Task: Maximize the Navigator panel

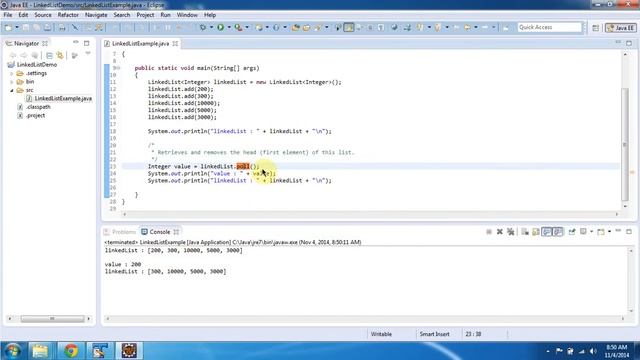Action: (87, 43)
